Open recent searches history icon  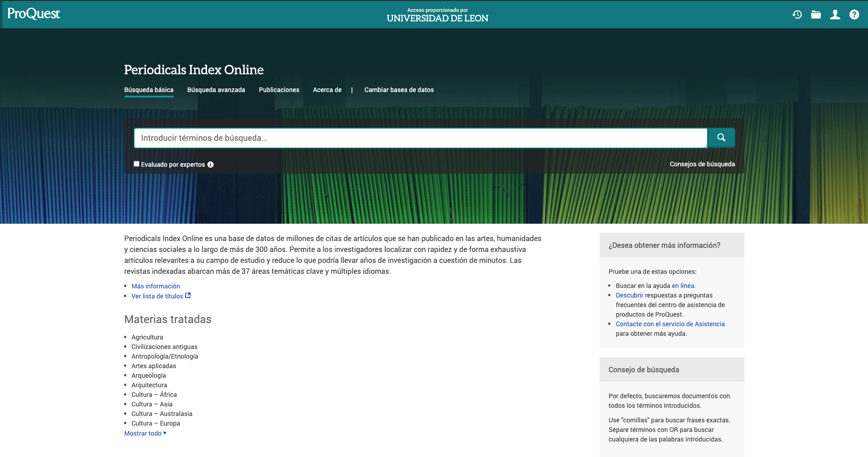(x=797, y=15)
